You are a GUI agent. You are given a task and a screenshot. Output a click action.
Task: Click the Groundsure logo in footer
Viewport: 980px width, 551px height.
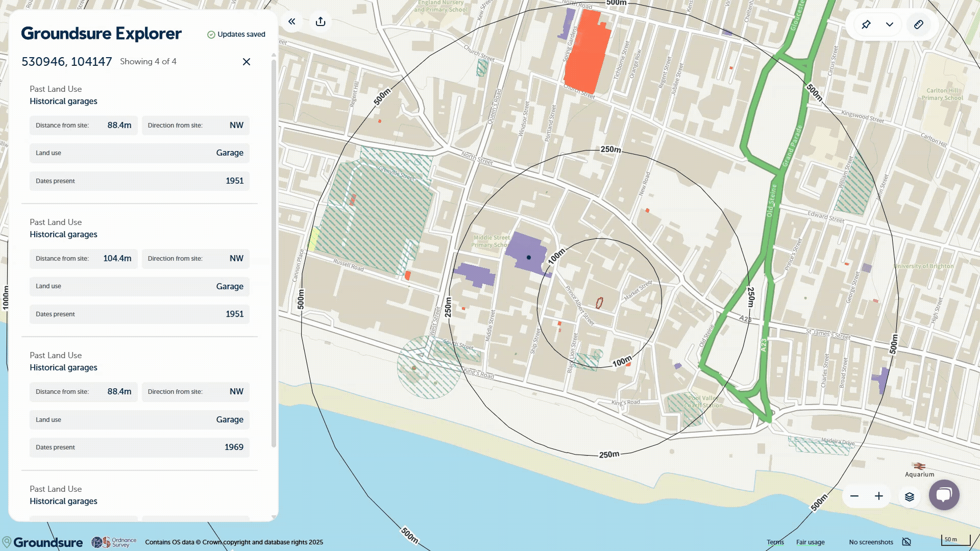click(42, 542)
